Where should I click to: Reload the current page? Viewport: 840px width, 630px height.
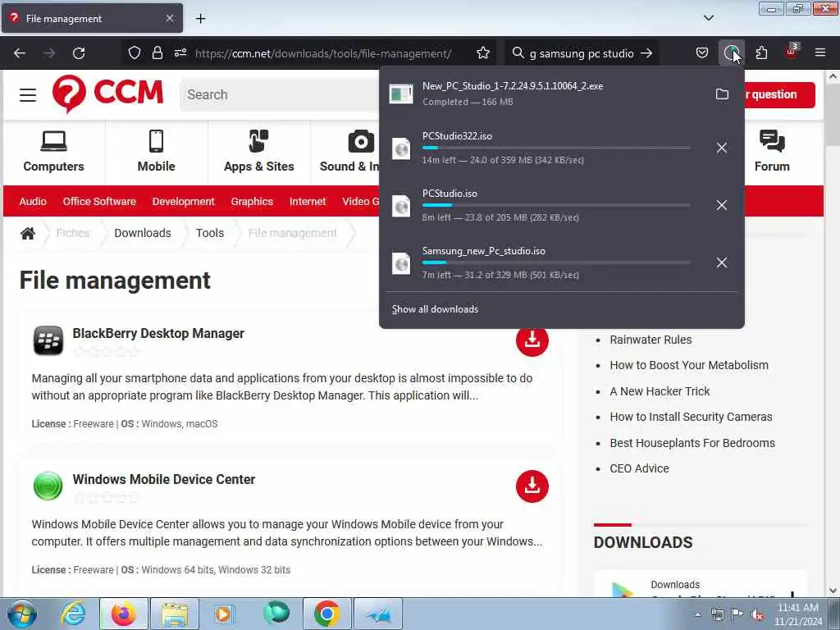click(x=79, y=53)
